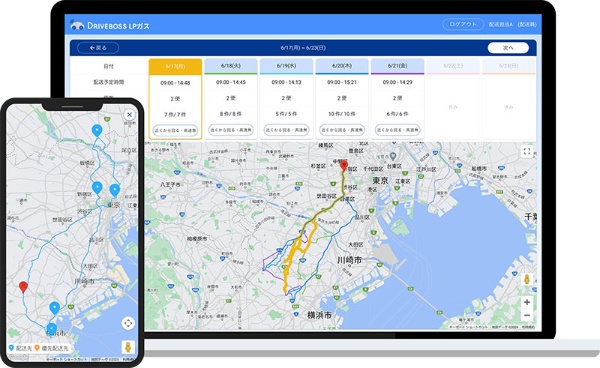The height and width of the screenshot is (368, 600).
Task: Open route option button under 6/18(火)
Action: coord(231,130)
